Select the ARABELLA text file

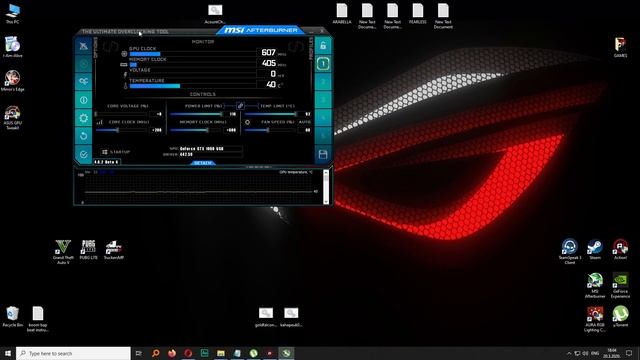(x=342, y=14)
